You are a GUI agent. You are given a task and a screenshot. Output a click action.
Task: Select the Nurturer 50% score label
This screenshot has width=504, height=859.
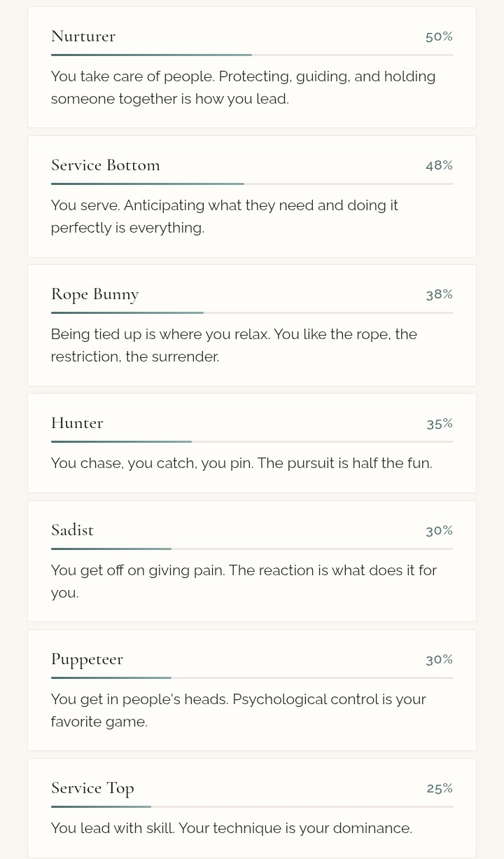click(439, 36)
